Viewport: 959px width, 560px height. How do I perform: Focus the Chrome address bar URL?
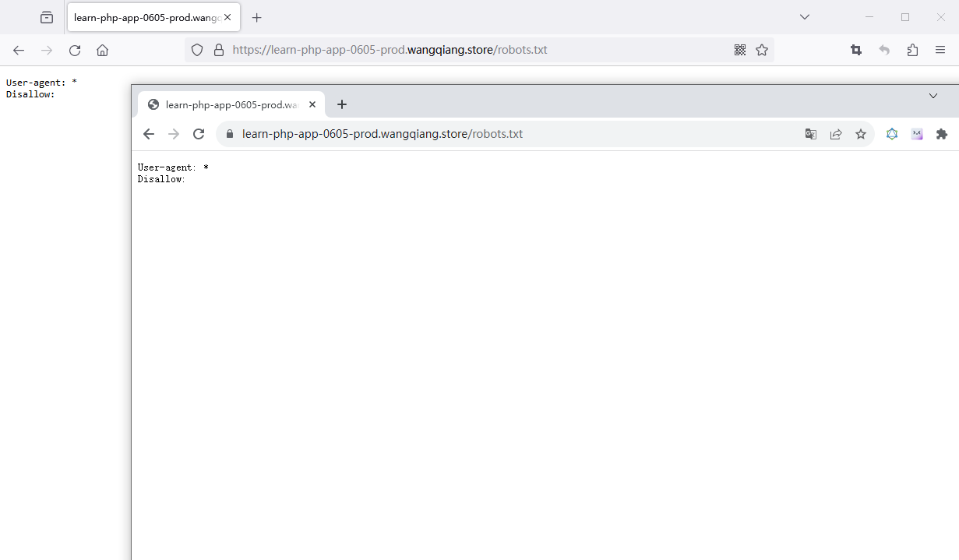tap(383, 134)
